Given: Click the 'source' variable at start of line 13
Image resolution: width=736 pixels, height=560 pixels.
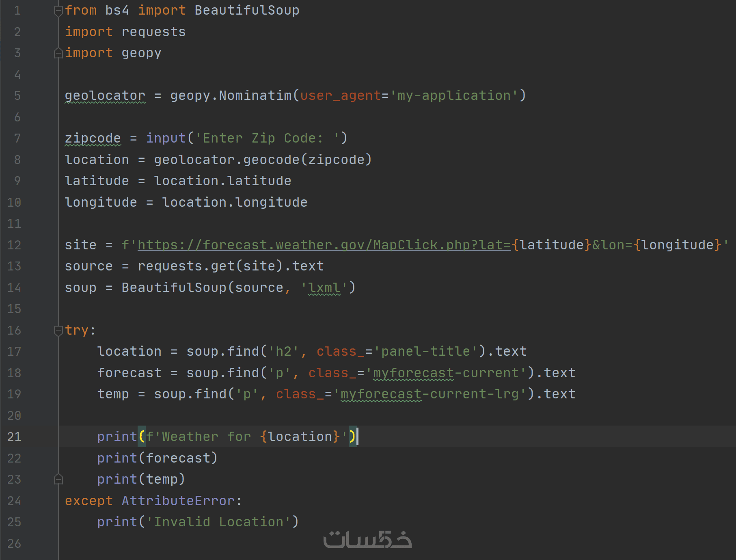Looking at the screenshot, I should 89,266.
